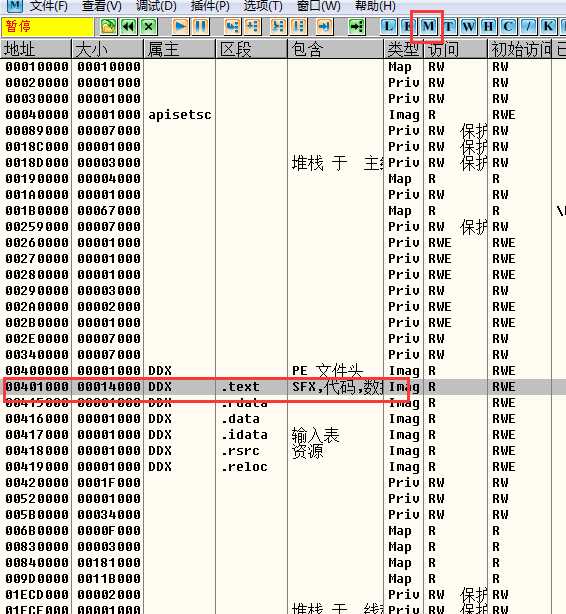Click the yellow 暂停 status indicator
Screen dimensions: 566x614
click(x=47, y=27)
